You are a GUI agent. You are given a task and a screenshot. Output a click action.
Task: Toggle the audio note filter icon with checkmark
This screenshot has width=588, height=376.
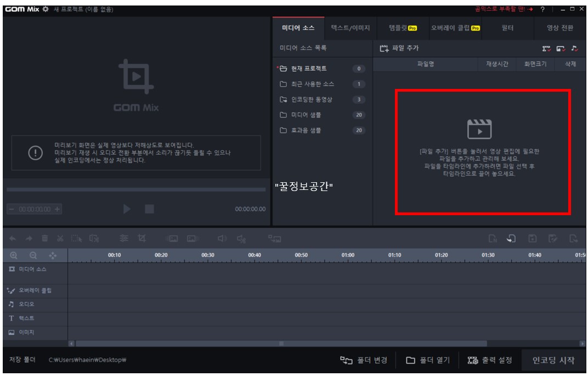tap(574, 48)
